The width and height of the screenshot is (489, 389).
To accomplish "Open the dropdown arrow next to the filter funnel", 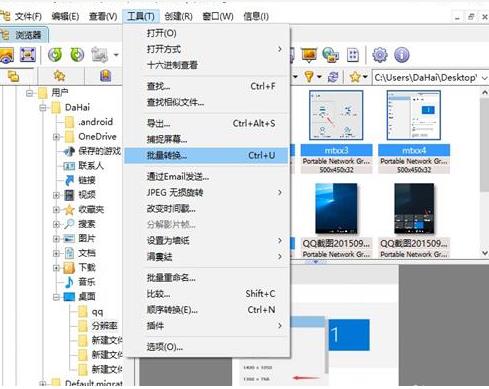I will point(319,77).
